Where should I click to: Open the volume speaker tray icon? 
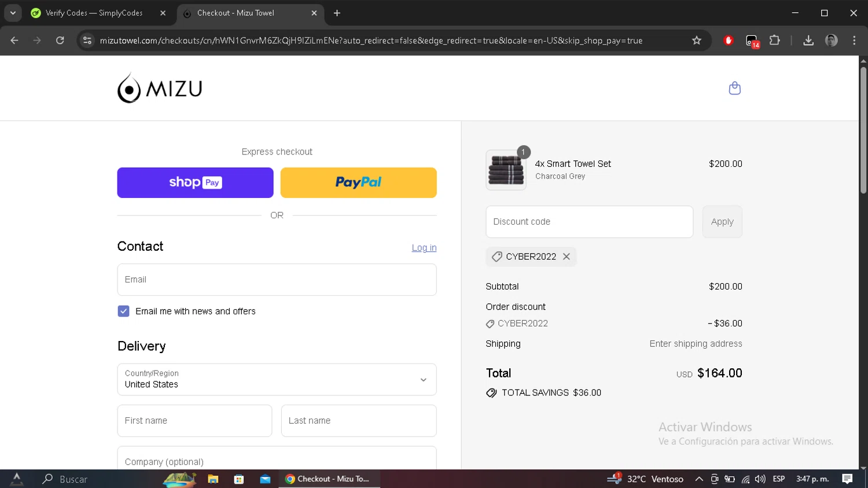point(760,479)
